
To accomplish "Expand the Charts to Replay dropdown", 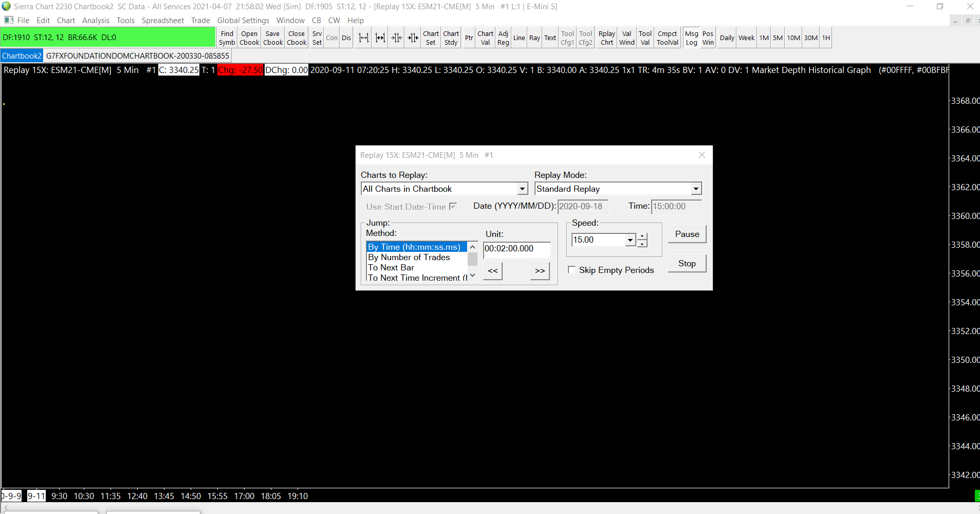I will 523,189.
